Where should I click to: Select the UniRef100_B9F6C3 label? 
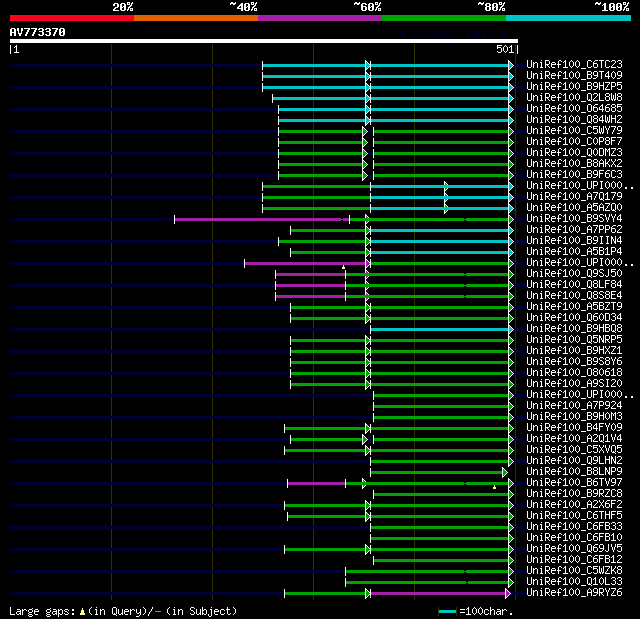point(574,175)
